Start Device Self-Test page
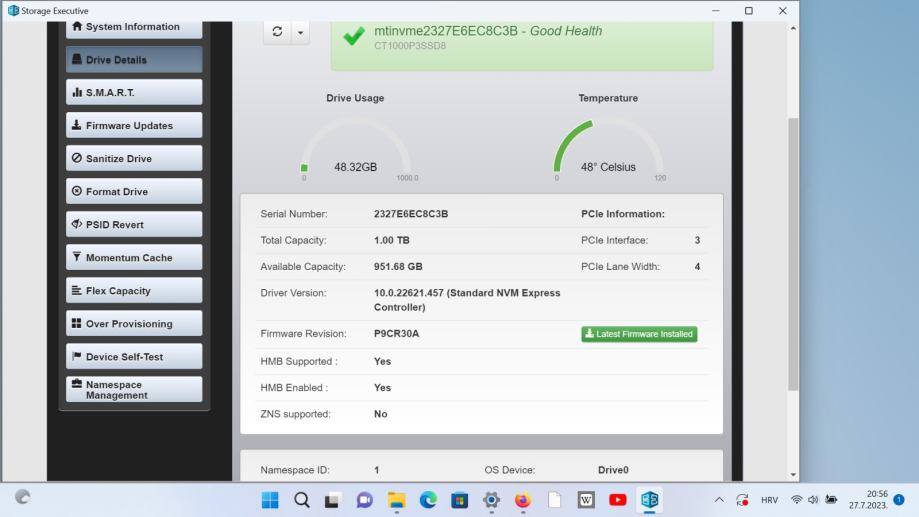 [134, 356]
